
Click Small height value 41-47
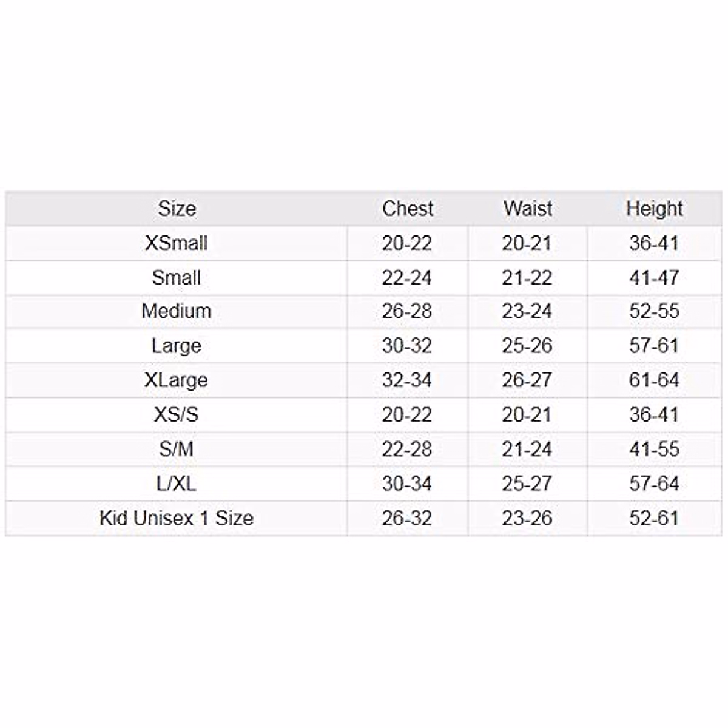click(654, 278)
